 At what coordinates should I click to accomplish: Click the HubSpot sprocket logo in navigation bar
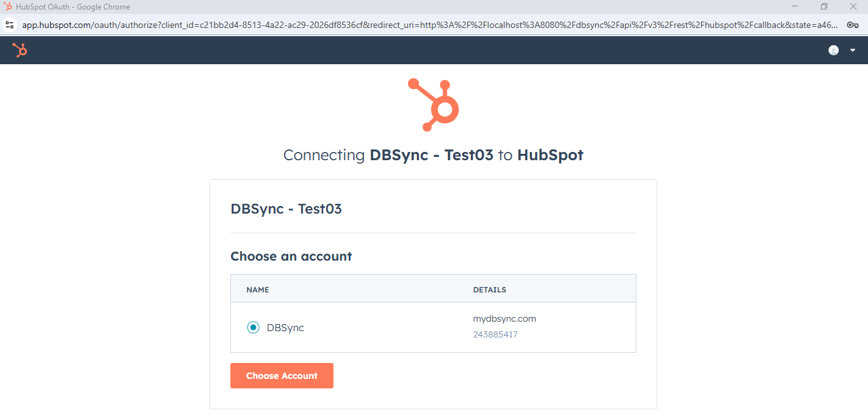point(20,50)
